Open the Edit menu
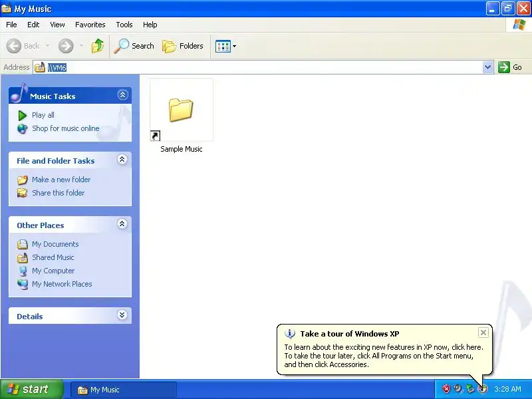Screen dimensions: 532x399 coord(33,25)
